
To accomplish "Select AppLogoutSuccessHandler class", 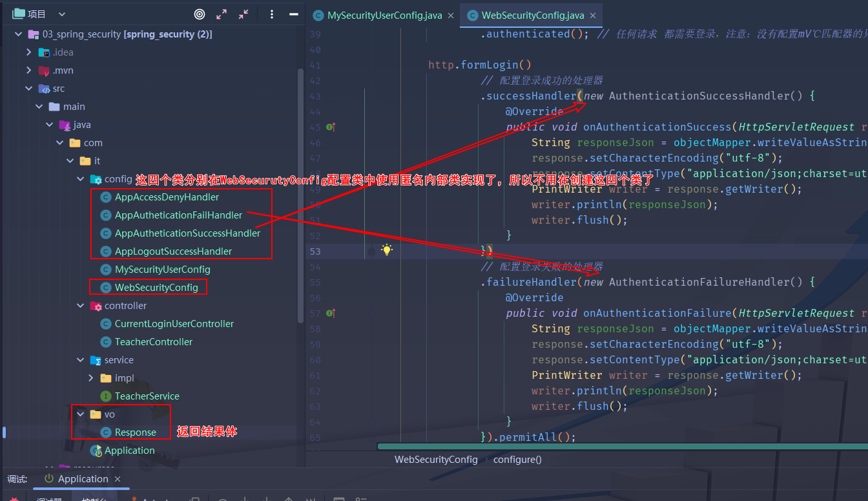I will point(173,251).
